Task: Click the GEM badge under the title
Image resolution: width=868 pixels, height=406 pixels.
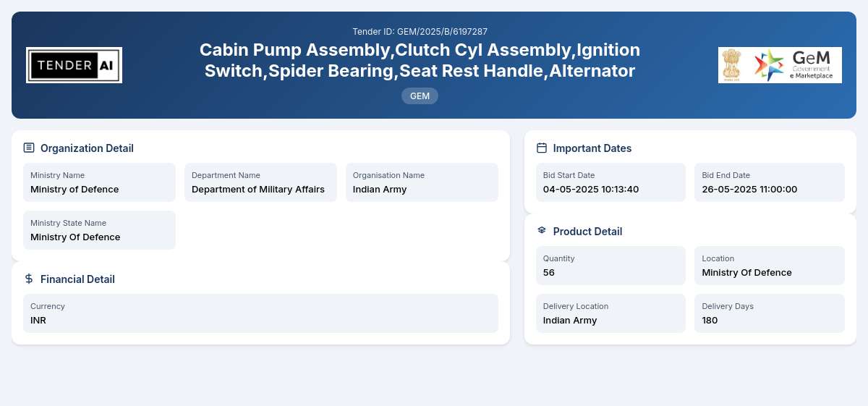Action: tap(420, 96)
